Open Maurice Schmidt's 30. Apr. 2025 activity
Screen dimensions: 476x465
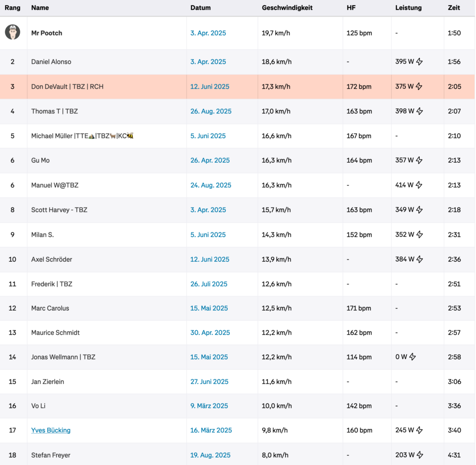pyautogui.click(x=210, y=332)
